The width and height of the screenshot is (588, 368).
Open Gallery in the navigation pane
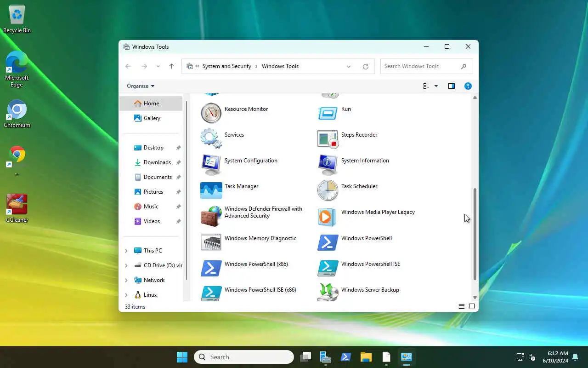(151, 118)
